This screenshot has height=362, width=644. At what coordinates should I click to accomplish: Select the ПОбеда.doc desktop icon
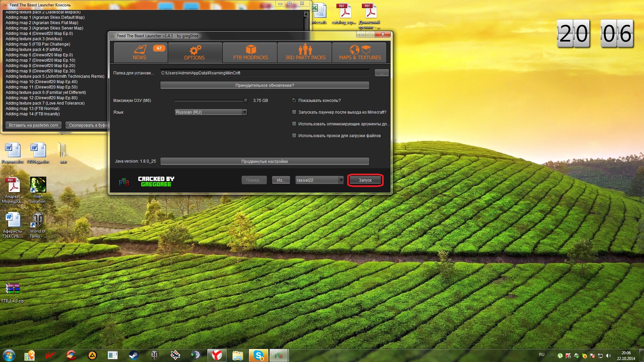click(38, 153)
